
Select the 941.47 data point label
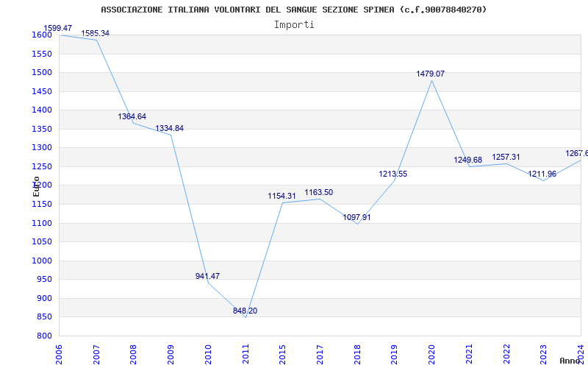(x=207, y=277)
